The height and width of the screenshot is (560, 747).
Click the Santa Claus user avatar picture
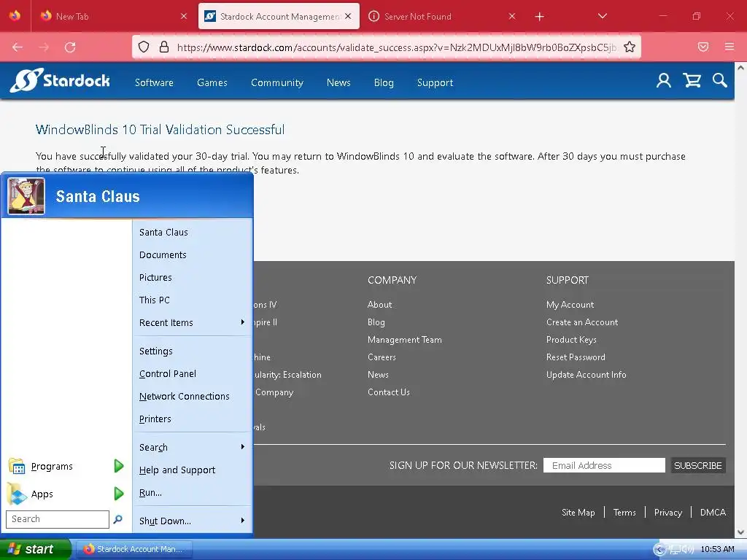click(x=26, y=196)
